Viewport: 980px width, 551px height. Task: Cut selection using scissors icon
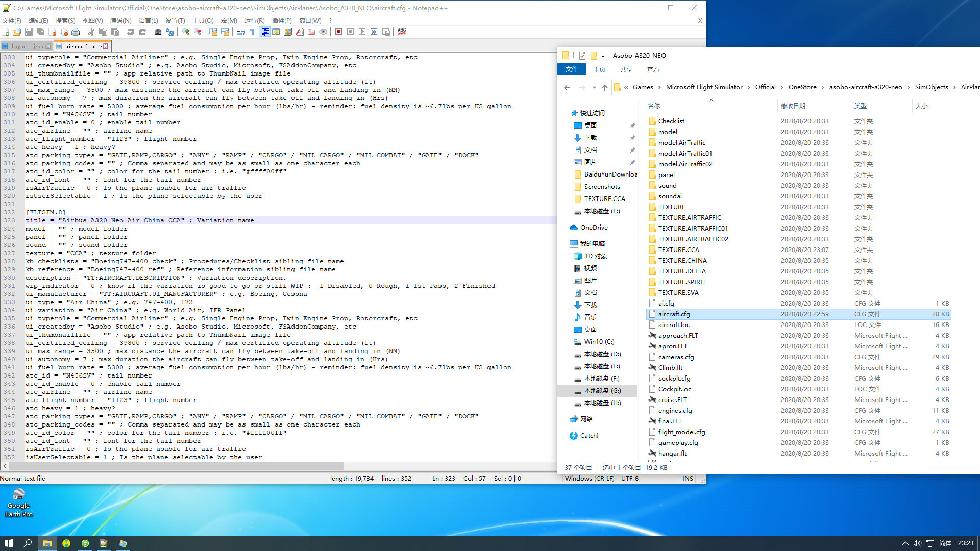point(91,32)
